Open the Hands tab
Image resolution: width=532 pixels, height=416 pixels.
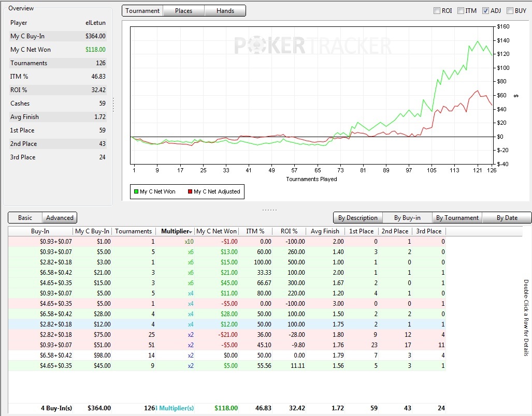pos(225,11)
